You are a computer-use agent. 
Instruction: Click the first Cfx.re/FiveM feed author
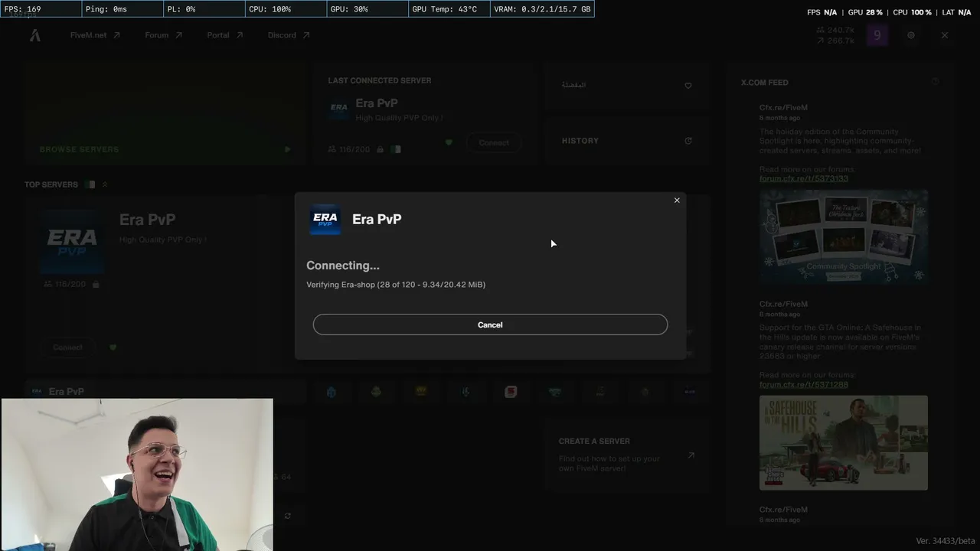(x=783, y=108)
